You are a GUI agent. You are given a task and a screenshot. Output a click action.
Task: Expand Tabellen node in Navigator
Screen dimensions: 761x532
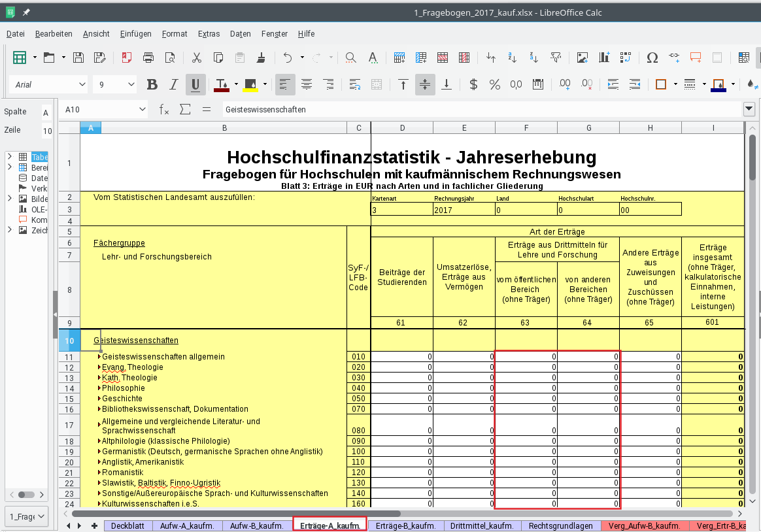(9, 156)
